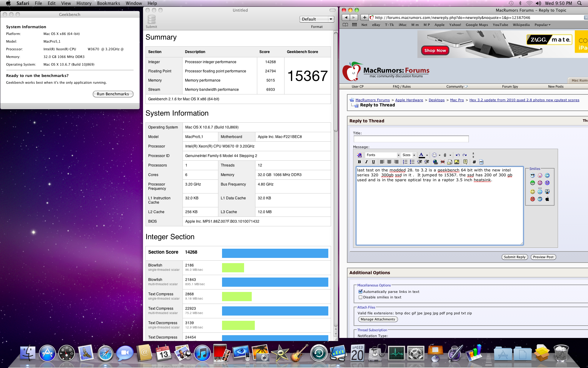Increase indent in the message editor
The height and width of the screenshot is (368, 588).
(x=427, y=162)
